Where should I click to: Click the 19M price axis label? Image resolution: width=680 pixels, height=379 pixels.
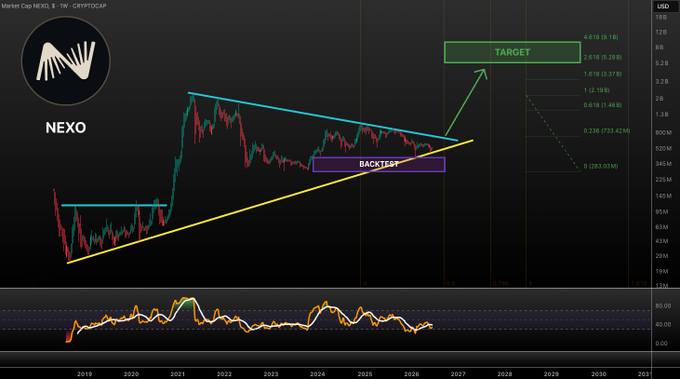(662, 271)
